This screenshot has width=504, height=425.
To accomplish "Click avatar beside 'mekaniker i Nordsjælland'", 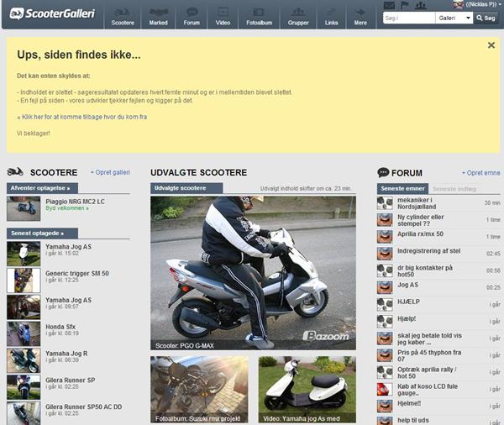I will pyautogui.click(x=385, y=203).
